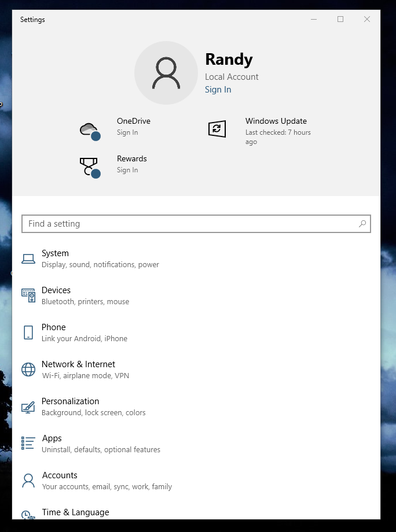The image size is (396, 532).
Task: Click the OneDrive title text
Action: [x=134, y=121]
